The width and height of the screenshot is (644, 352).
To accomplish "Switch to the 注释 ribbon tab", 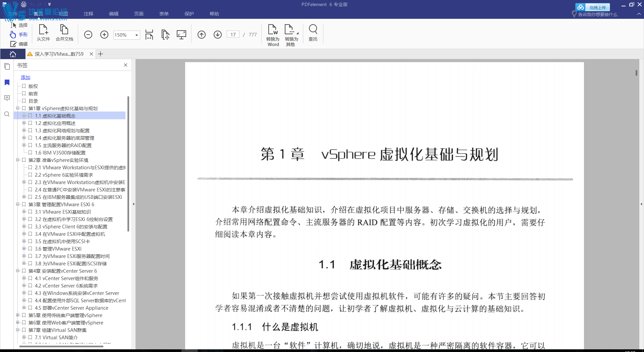I will pyautogui.click(x=88, y=14).
